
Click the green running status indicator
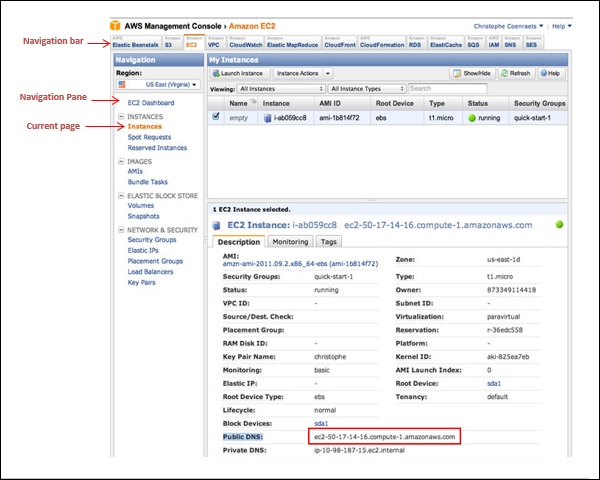[x=473, y=117]
